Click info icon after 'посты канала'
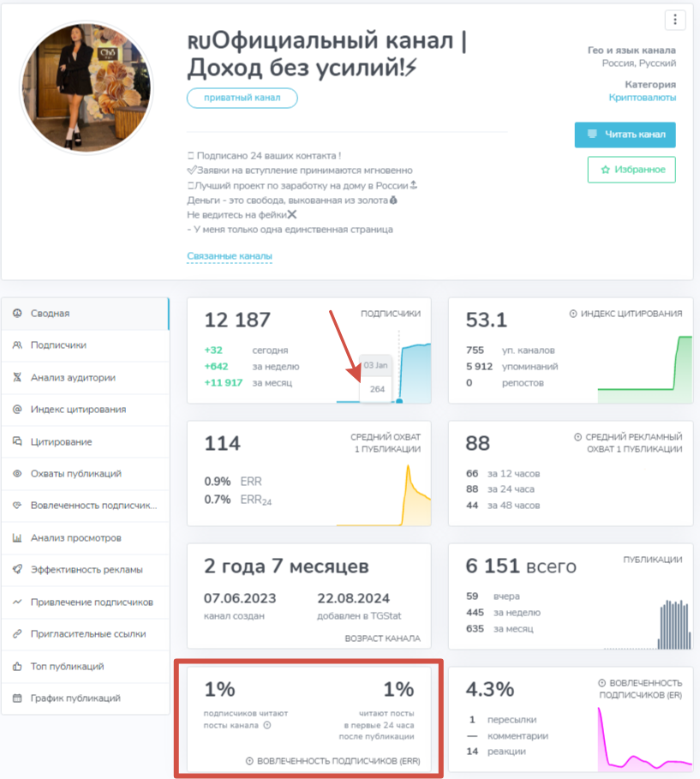Image resolution: width=700 pixels, height=779 pixels. coord(267,725)
